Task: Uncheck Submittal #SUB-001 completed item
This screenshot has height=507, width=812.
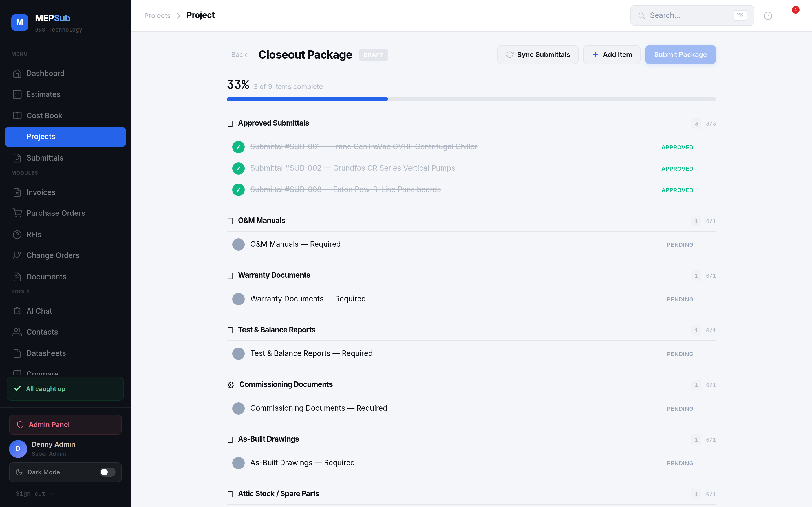Action: tap(238, 147)
